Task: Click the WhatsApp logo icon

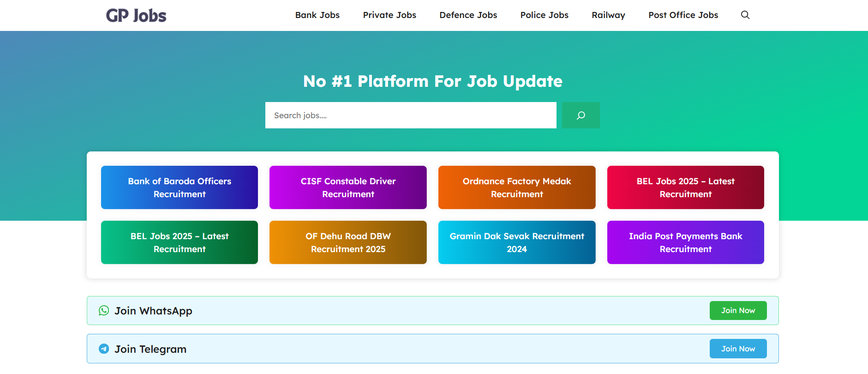Action: (104, 311)
